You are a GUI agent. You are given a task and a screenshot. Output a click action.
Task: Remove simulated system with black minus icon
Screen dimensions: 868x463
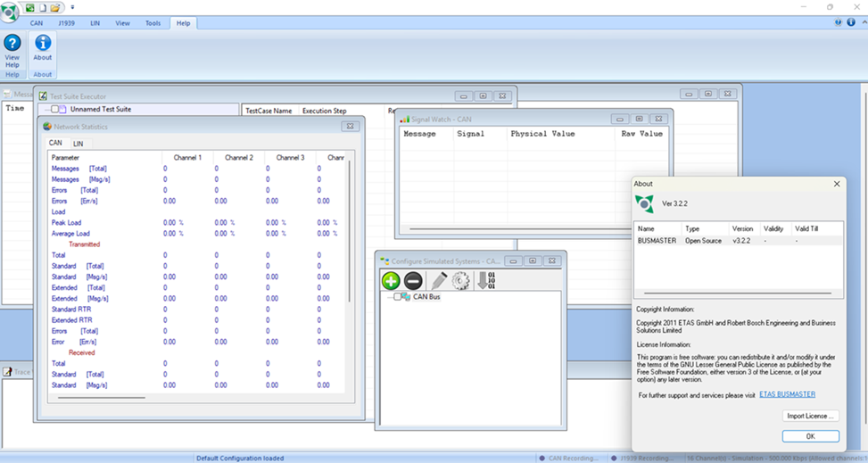413,281
